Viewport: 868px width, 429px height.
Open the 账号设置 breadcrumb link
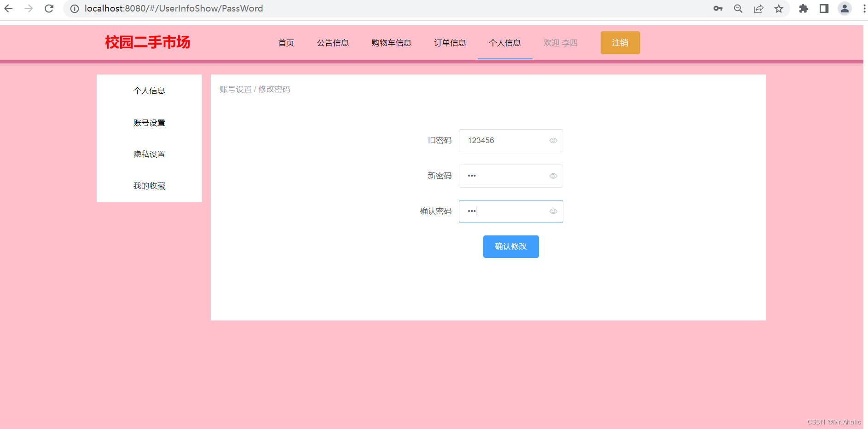coord(235,89)
